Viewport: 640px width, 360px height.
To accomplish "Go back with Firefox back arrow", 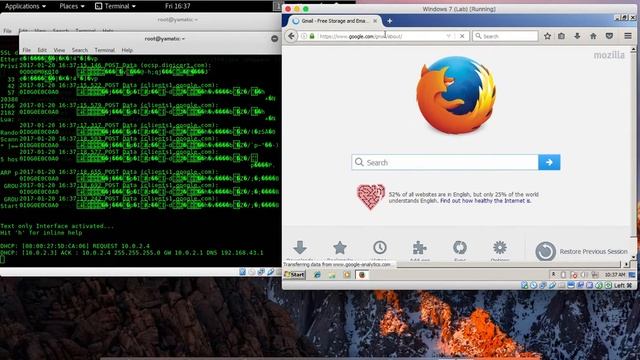I will pyautogui.click(x=291, y=36).
